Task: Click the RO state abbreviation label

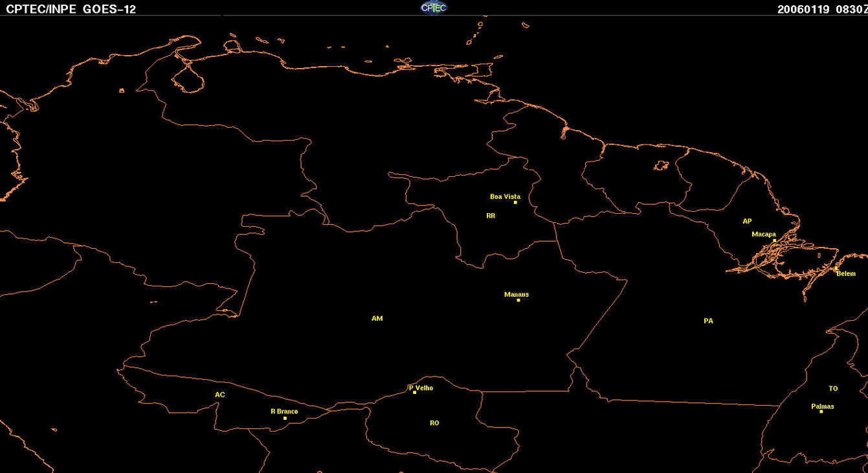Action: coord(434,423)
